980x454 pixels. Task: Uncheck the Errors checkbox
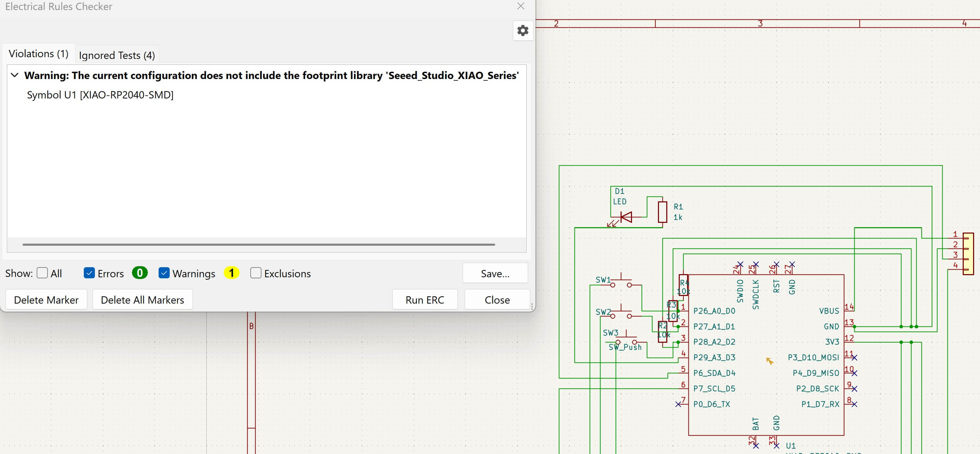coord(89,273)
